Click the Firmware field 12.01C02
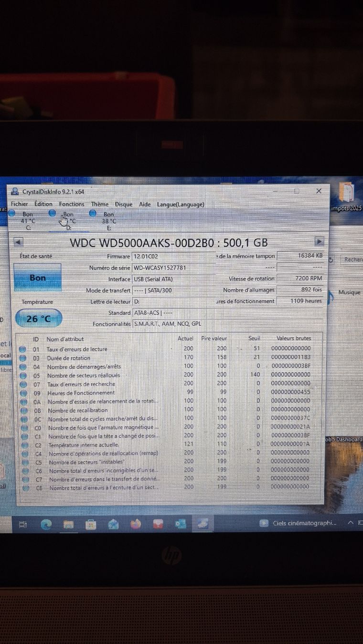Screen dimensions: 363x644 coord(173,257)
